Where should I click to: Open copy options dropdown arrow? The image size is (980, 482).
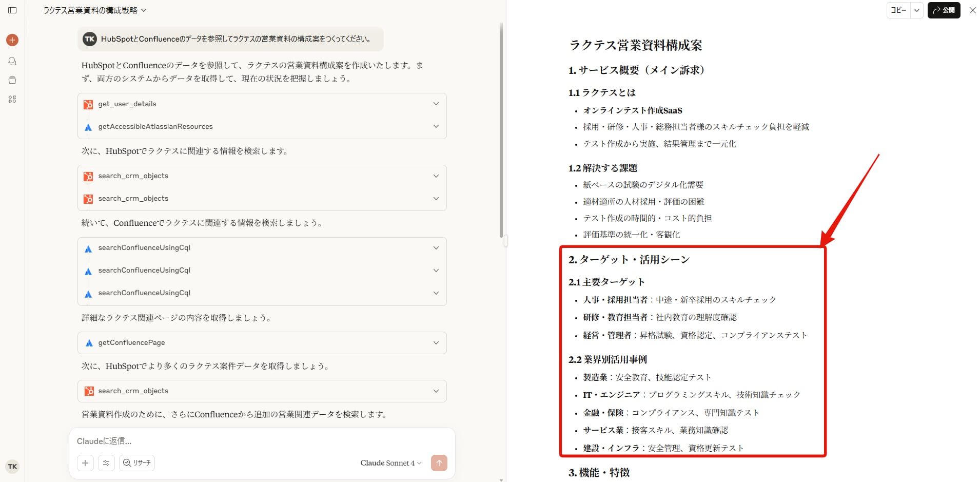(x=917, y=10)
